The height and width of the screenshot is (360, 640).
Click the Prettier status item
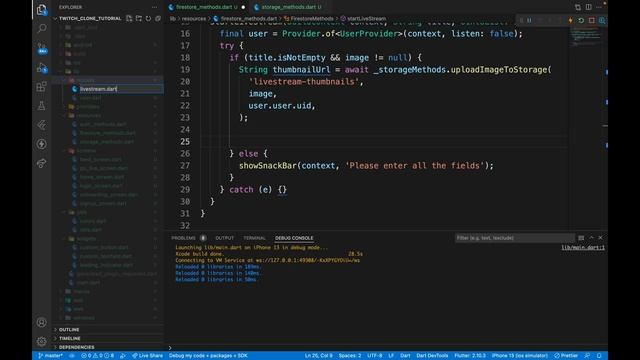(566, 356)
